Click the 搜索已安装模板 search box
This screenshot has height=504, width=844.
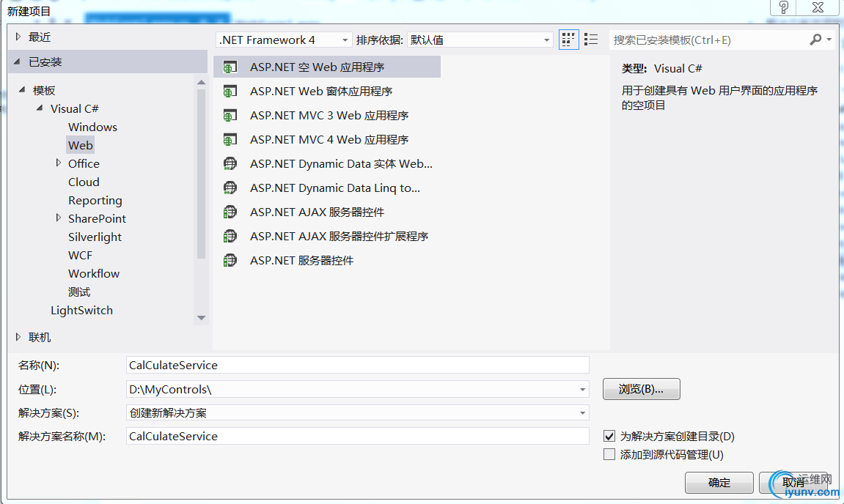tap(708, 40)
